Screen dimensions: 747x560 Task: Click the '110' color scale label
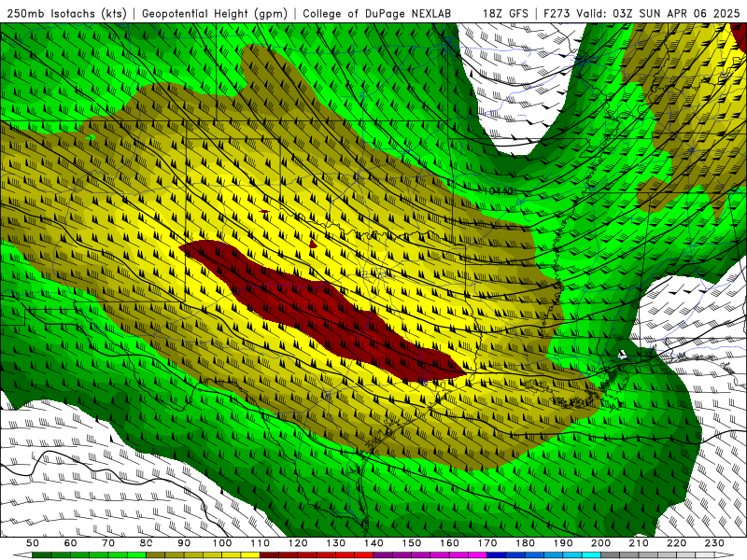click(261, 543)
